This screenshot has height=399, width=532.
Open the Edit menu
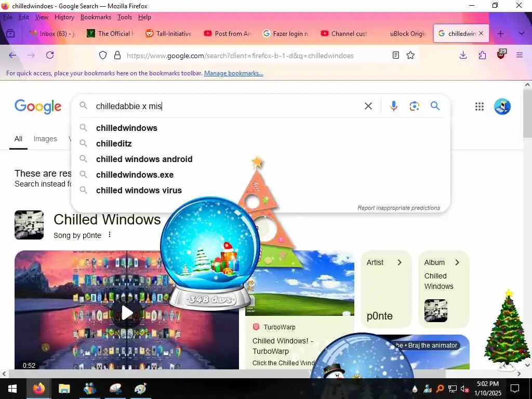pos(24,17)
